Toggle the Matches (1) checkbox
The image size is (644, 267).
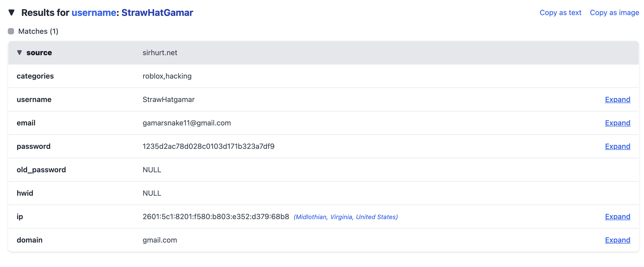click(11, 31)
